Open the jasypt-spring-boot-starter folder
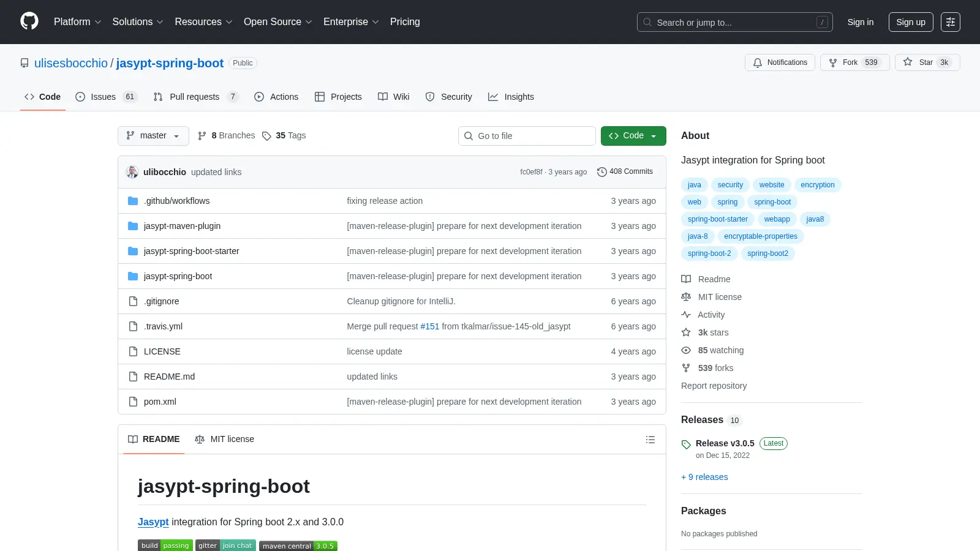 [x=192, y=251]
